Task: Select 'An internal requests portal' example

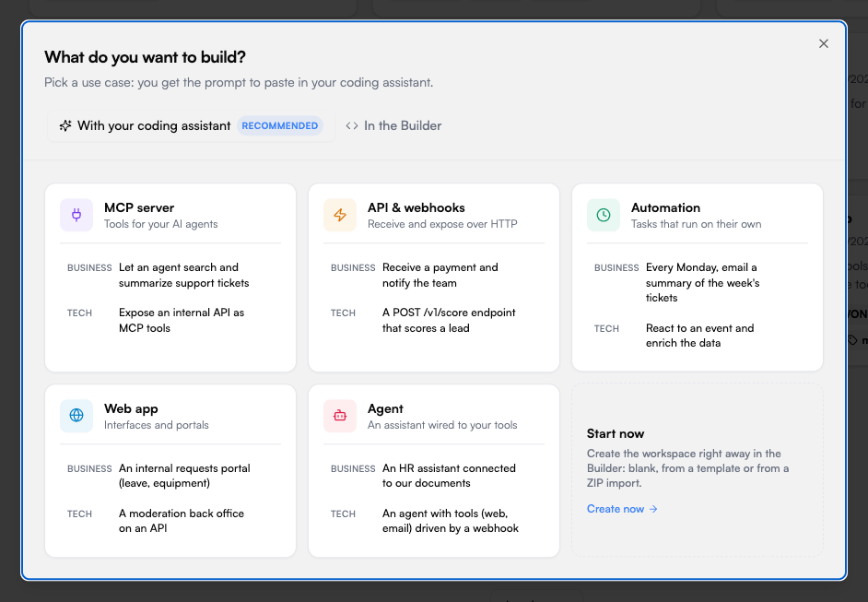Action: click(184, 476)
